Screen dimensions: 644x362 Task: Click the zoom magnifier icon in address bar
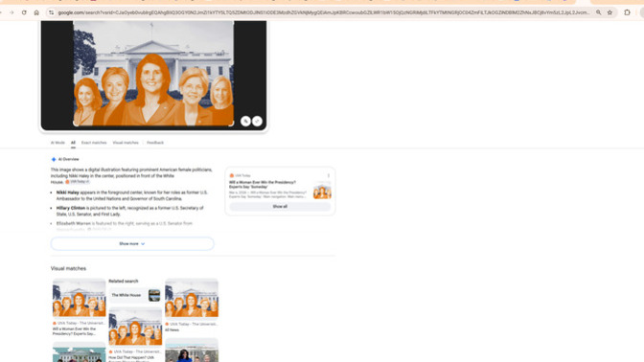coord(598,12)
